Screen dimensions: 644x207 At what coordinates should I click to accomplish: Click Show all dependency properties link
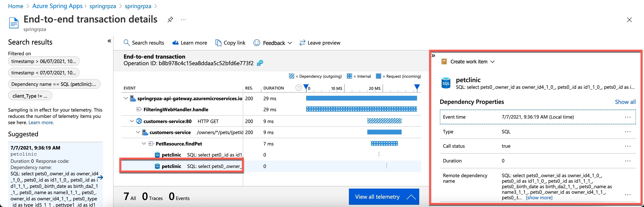pos(625,102)
